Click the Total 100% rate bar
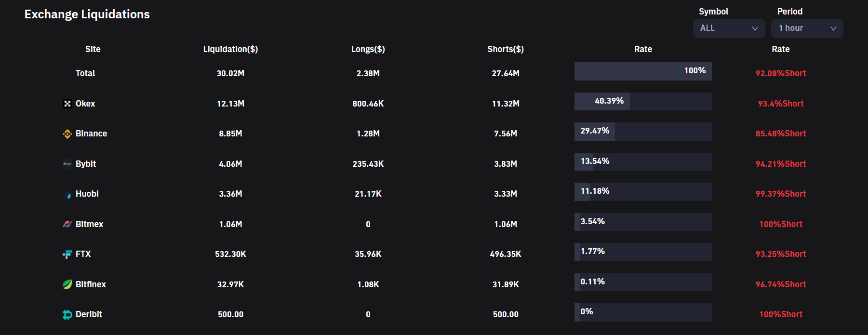 [643, 71]
